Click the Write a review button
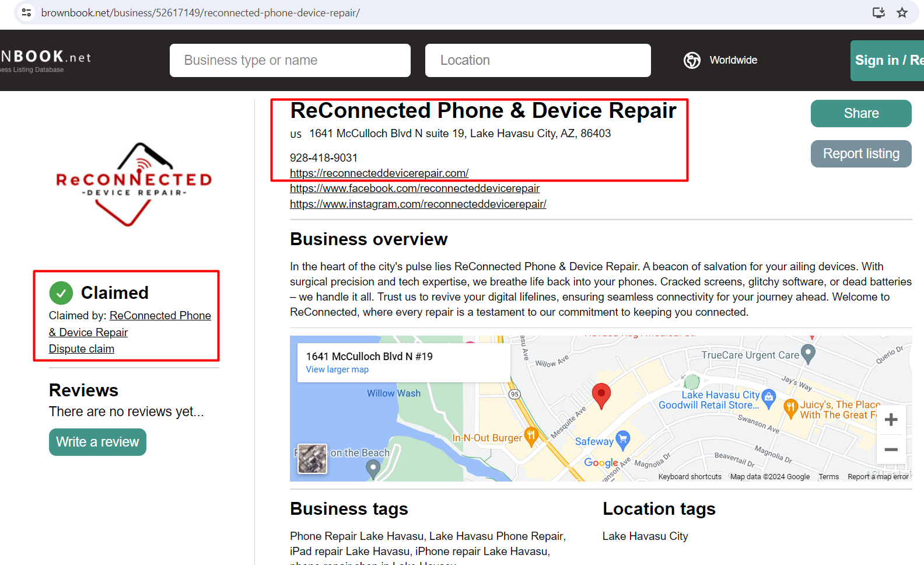This screenshot has height=565, width=924. 97,442
